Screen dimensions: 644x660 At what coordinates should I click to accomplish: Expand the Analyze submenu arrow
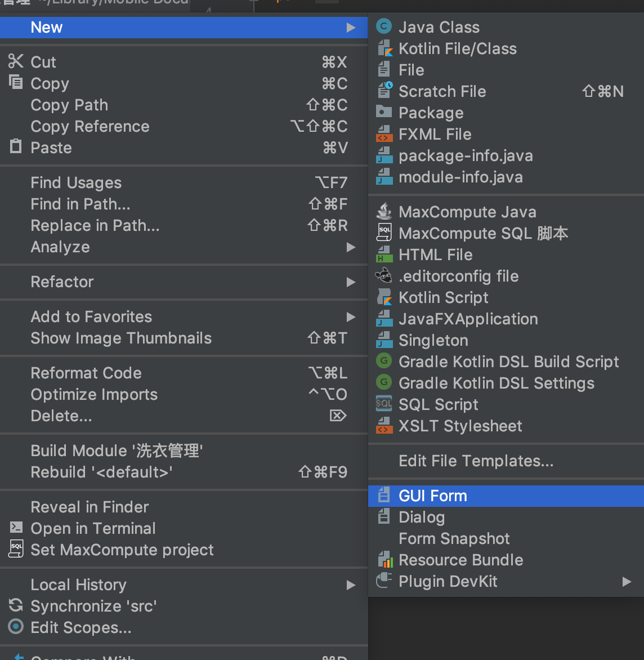point(351,247)
